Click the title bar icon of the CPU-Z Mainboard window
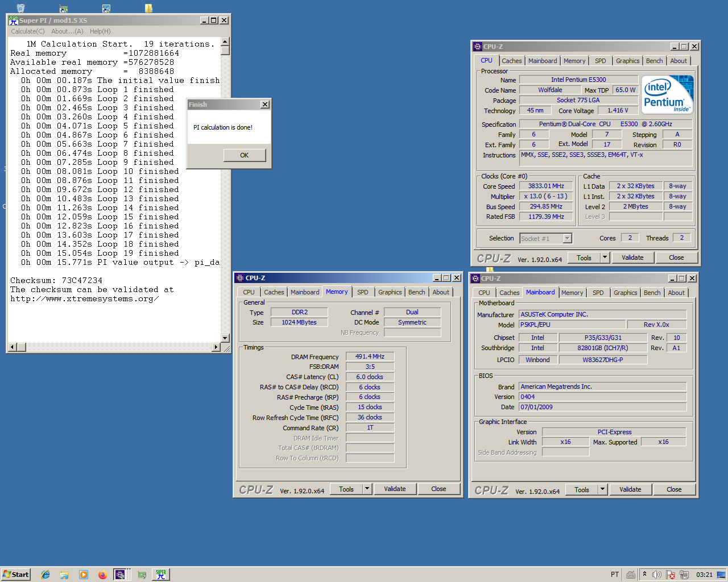This screenshot has height=582, width=728. pyautogui.click(x=475, y=278)
